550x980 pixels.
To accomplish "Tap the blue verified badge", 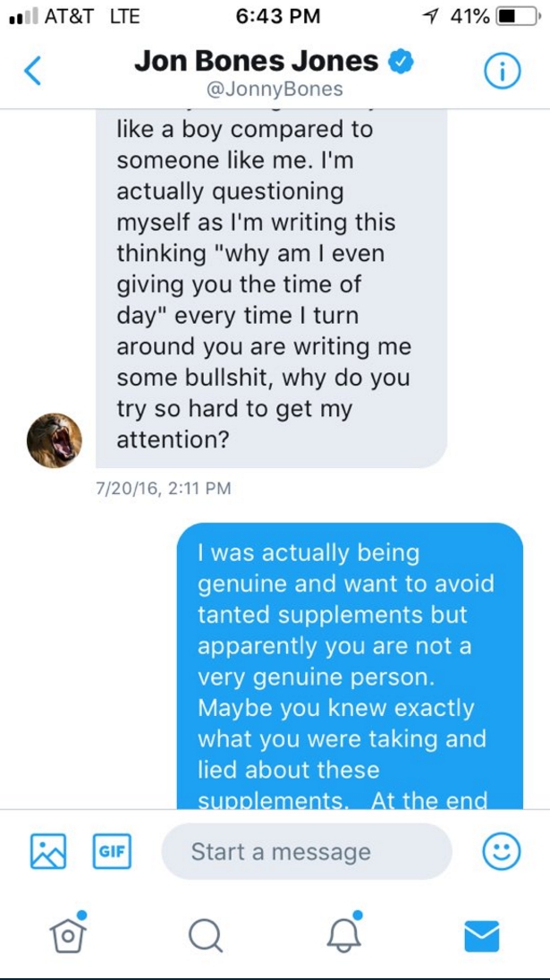I will [x=400, y=62].
